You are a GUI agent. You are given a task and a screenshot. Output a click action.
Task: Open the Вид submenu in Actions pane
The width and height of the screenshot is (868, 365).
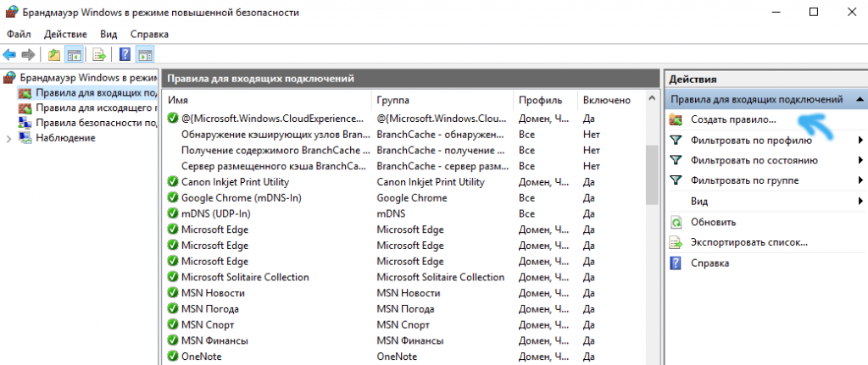(766, 201)
